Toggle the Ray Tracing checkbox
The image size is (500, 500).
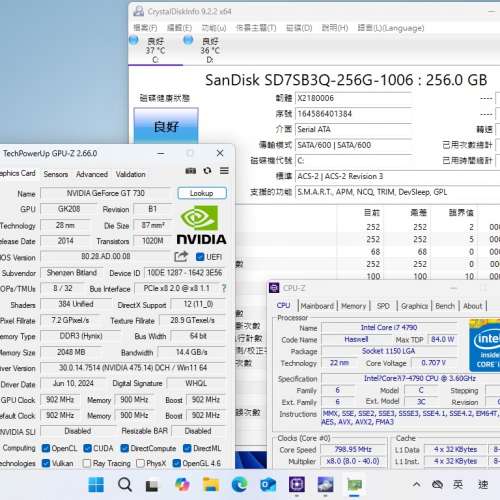click(87, 463)
